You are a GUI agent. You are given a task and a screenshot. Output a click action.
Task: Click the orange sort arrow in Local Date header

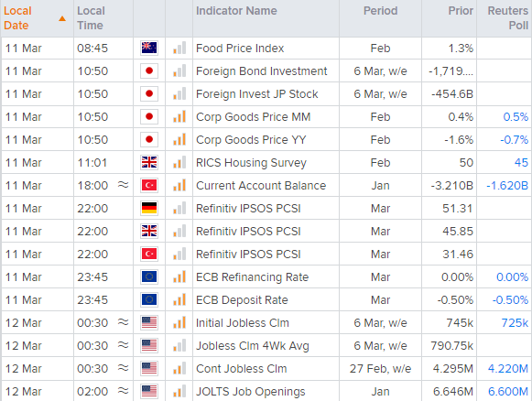click(62, 18)
